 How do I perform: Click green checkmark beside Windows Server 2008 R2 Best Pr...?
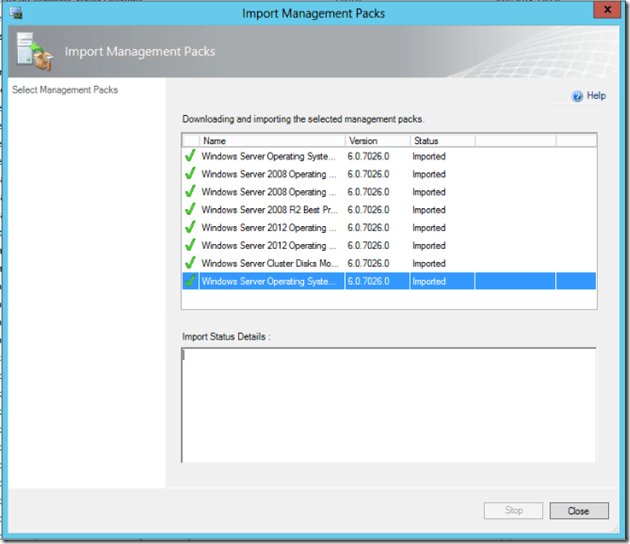coord(190,210)
